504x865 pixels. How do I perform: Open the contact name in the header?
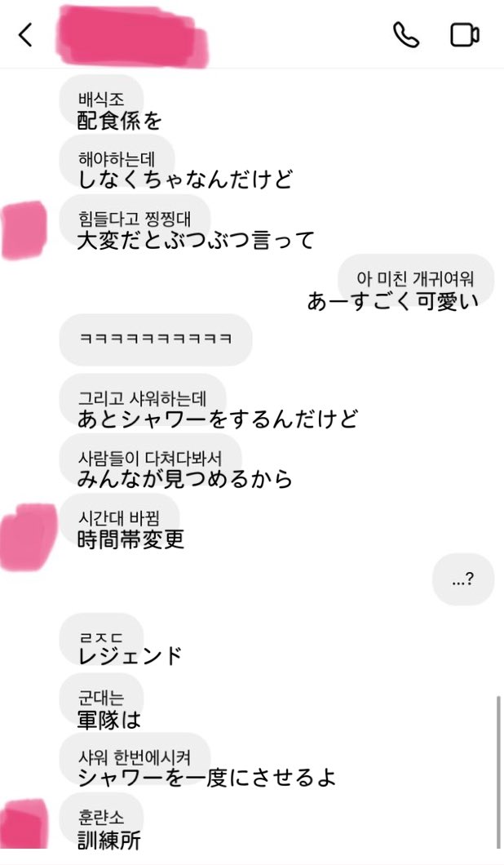click(132, 37)
